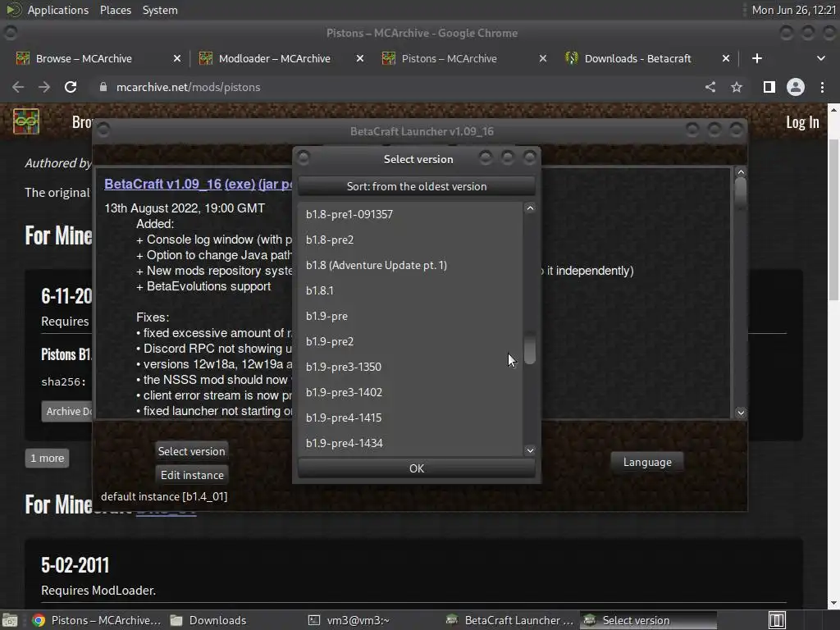Open the Chrome side panel icon
Viewport: 840px width, 630px height.
(769, 87)
